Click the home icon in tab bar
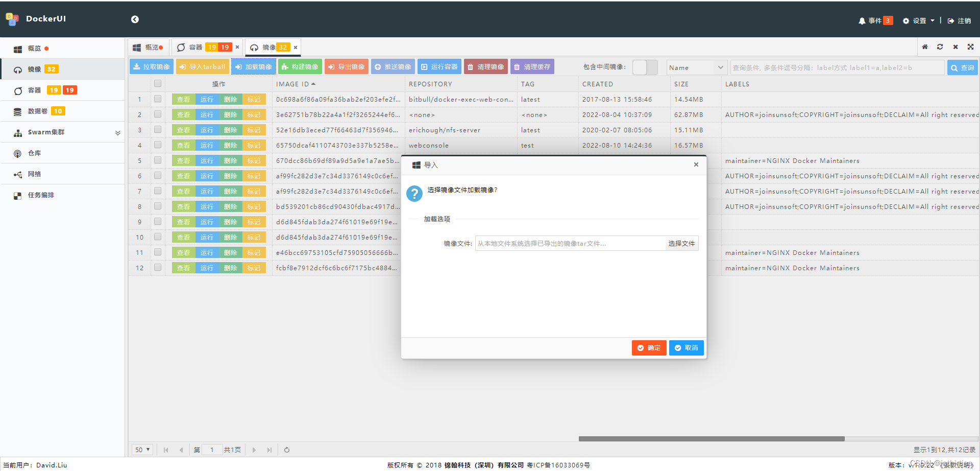This screenshot has height=471, width=980. pos(925,47)
